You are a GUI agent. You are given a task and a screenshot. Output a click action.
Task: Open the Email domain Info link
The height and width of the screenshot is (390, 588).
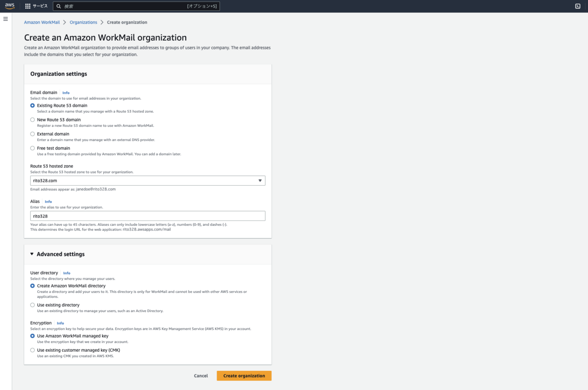click(66, 92)
